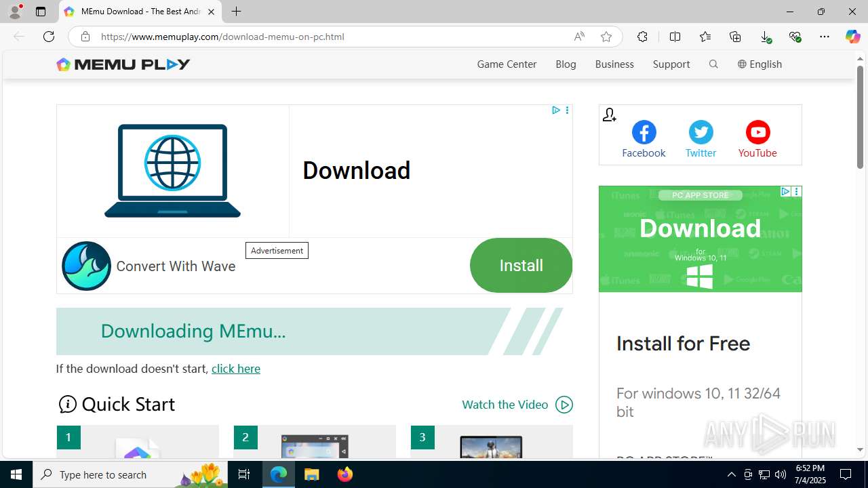Click the 'click here' download link
Viewport: 868px width, 488px height.
pos(236,369)
